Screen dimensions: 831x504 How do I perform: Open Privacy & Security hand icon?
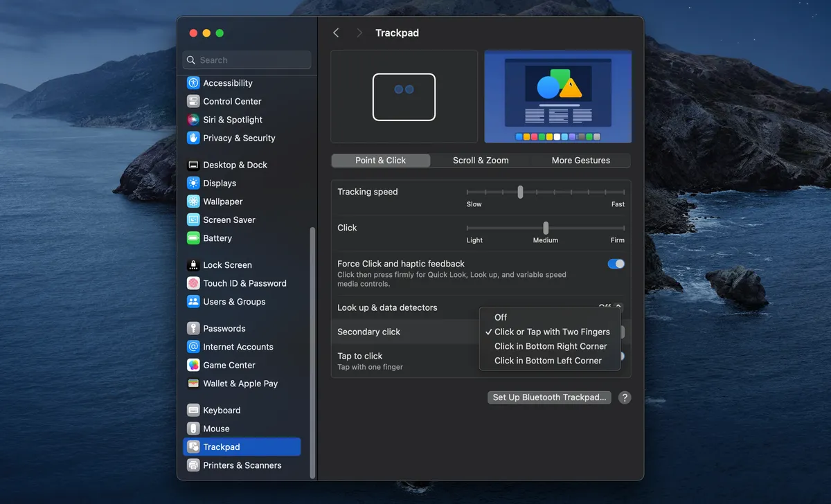(193, 138)
